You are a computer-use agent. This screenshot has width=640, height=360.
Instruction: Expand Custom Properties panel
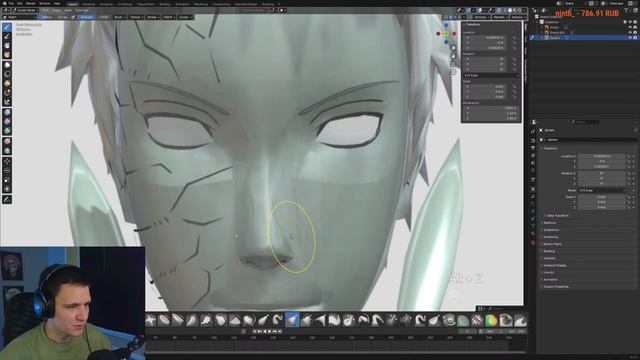point(556,287)
